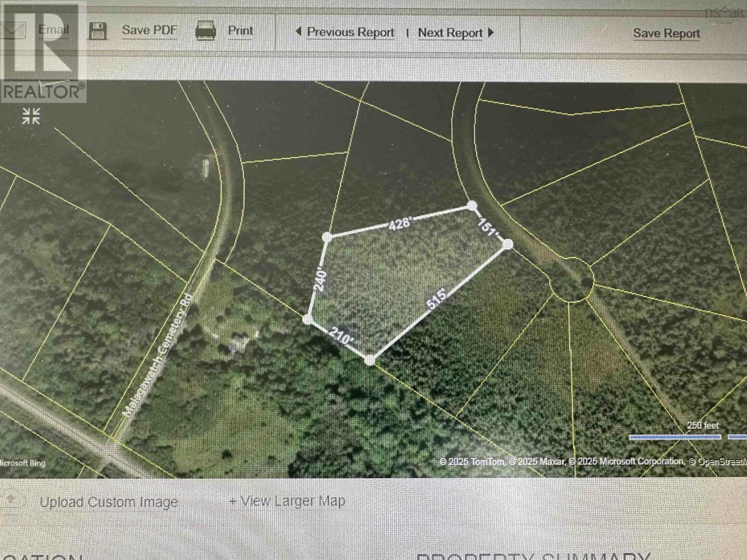Switch to the Next Report
747x560 pixels.
point(451,32)
